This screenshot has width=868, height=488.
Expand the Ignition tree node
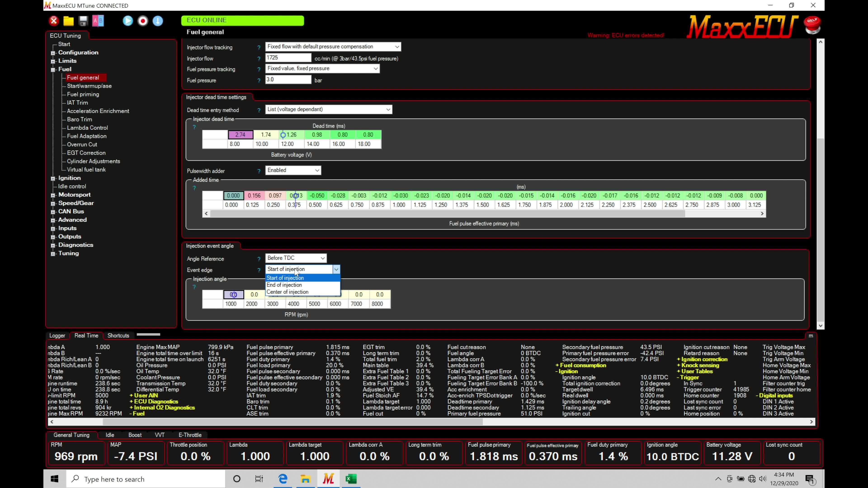pyautogui.click(x=53, y=178)
